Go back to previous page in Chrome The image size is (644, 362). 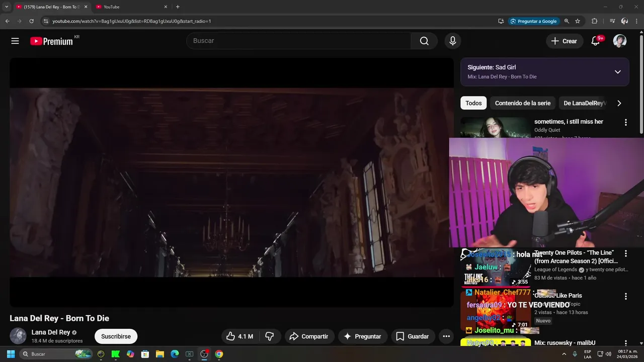pos(7,21)
